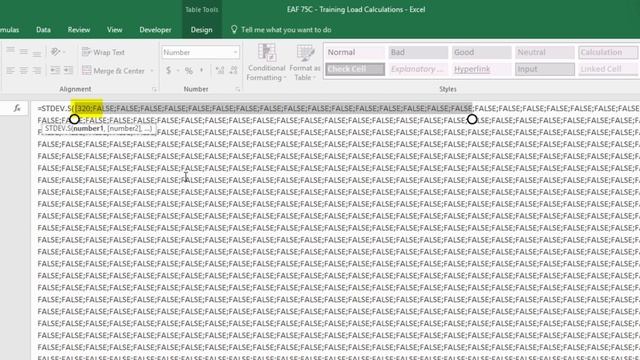Image resolution: width=640 pixels, height=360 pixels.
Task: Click Merge & Center button
Action: pyautogui.click(x=113, y=71)
